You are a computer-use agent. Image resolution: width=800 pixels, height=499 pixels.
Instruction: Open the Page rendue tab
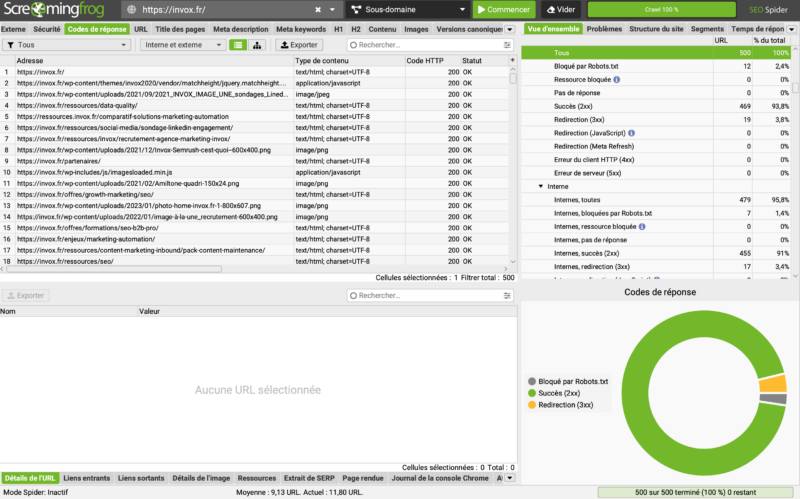coord(363,478)
